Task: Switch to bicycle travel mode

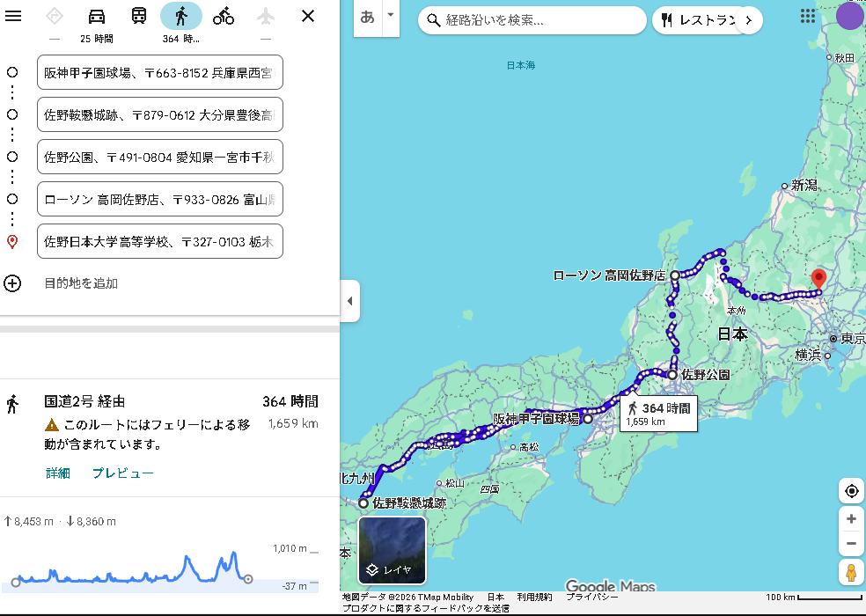Action: point(224,16)
